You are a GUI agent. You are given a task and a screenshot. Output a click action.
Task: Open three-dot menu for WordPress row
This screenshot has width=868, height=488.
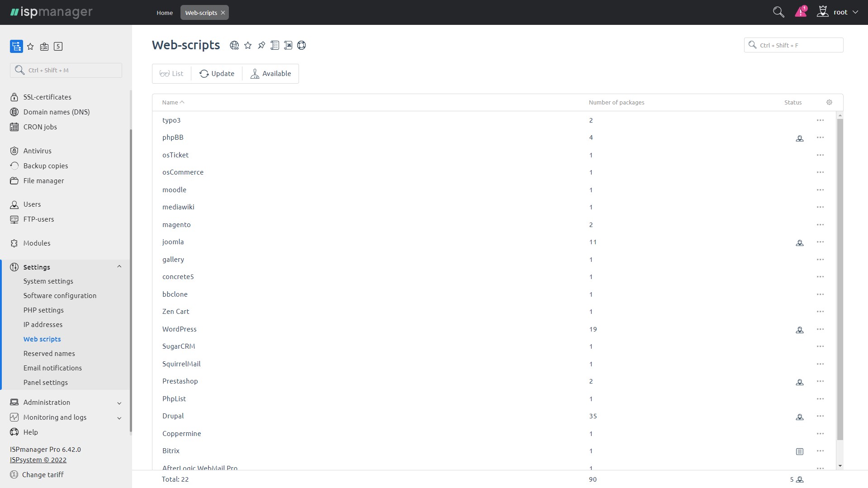tap(820, 329)
